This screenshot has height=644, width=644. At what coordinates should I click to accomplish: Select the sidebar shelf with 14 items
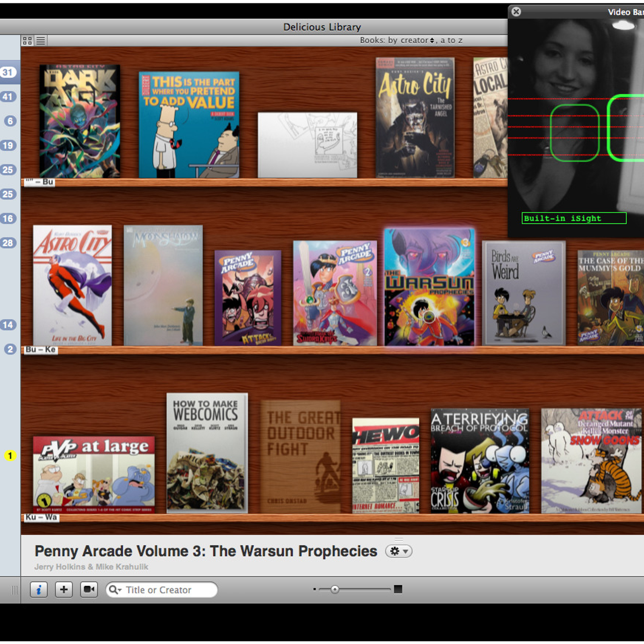click(x=8, y=325)
